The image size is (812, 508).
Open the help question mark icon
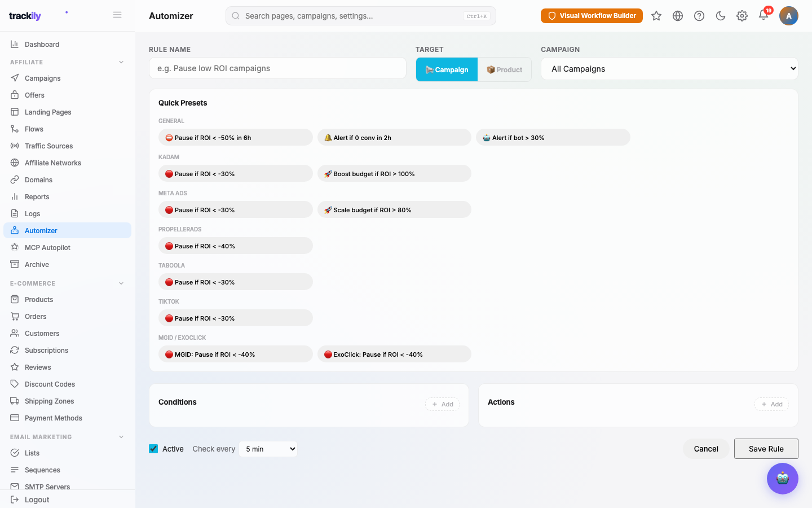tap(699, 16)
